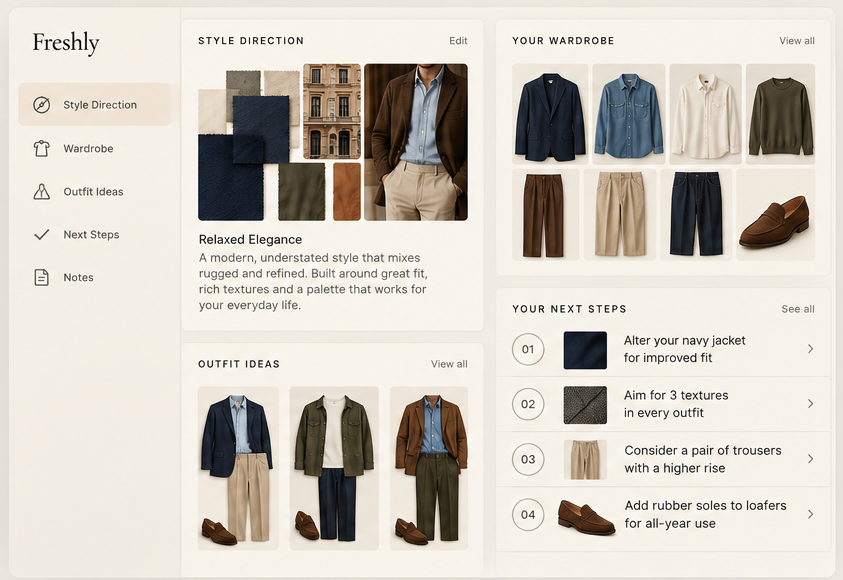Select the navy blazer wardrobe item
The height and width of the screenshot is (580, 843).
[550, 114]
